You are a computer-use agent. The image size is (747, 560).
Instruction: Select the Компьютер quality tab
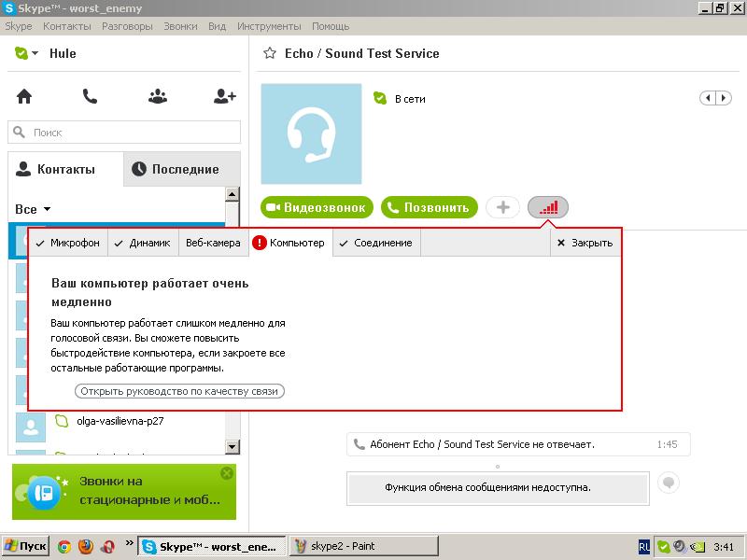click(x=290, y=243)
